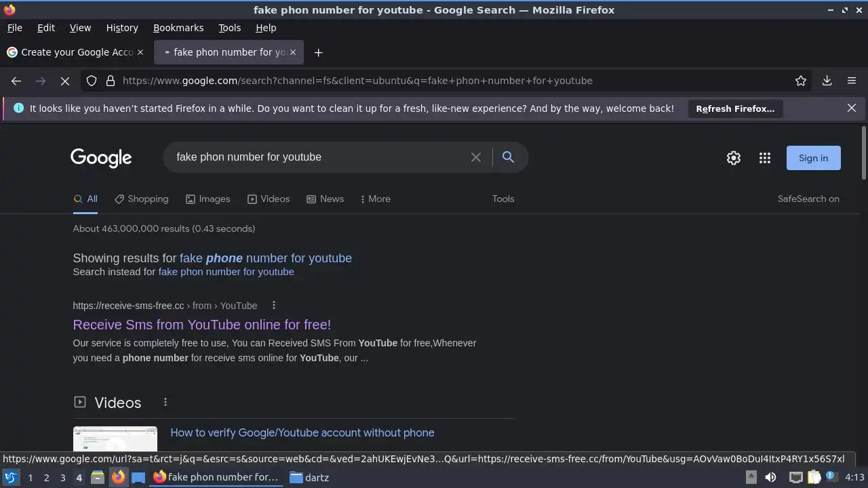
Task: Go to Google homepage via logo
Action: tap(101, 158)
